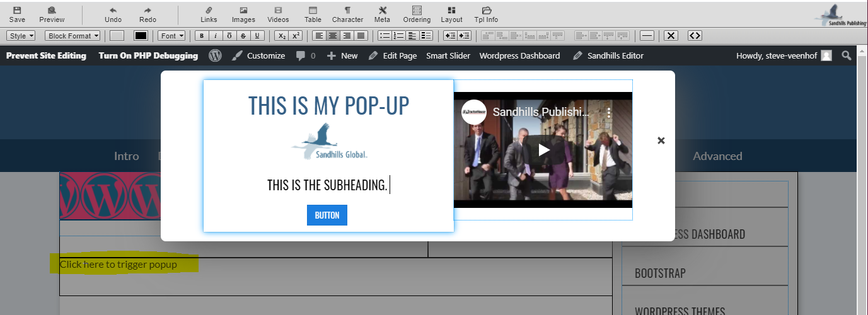This screenshot has height=315, width=868.
Task: Click New in the admin bar
Action: coord(342,55)
